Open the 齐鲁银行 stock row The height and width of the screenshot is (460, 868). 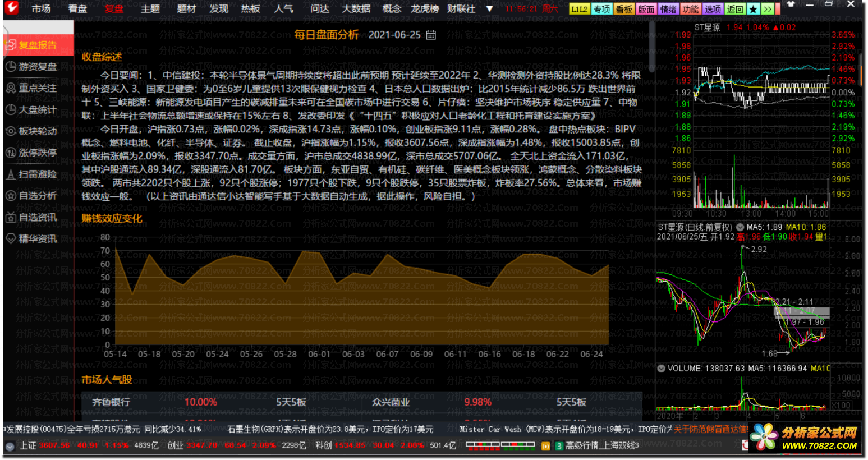(x=222, y=402)
